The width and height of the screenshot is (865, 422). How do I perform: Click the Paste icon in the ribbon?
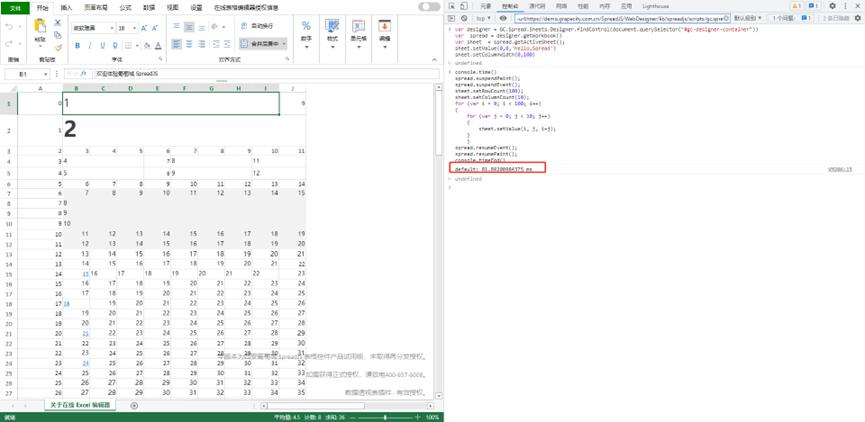pyautogui.click(x=40, y=31)
